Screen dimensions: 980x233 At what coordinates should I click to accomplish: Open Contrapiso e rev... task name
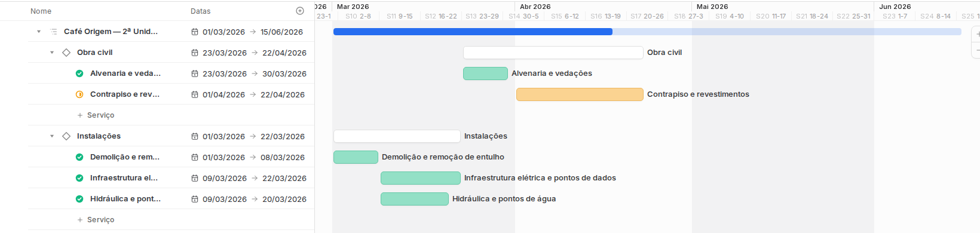coord(125,94)
